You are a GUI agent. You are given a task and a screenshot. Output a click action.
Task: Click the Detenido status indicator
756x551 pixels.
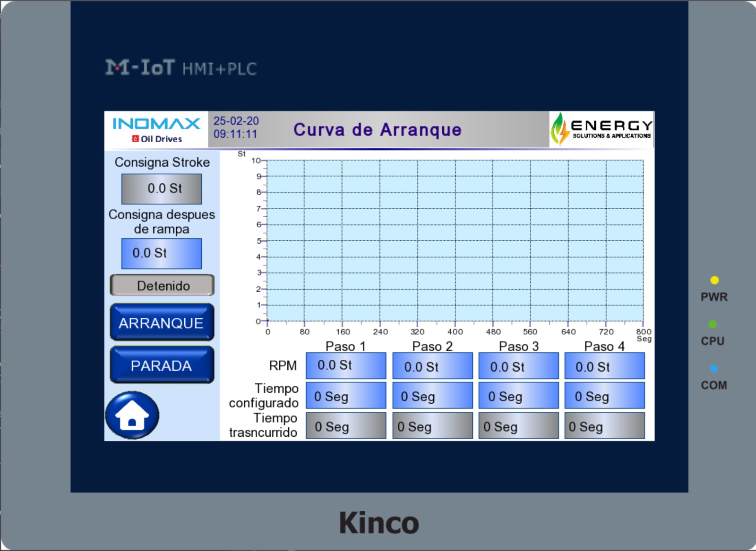coord(162,285)
